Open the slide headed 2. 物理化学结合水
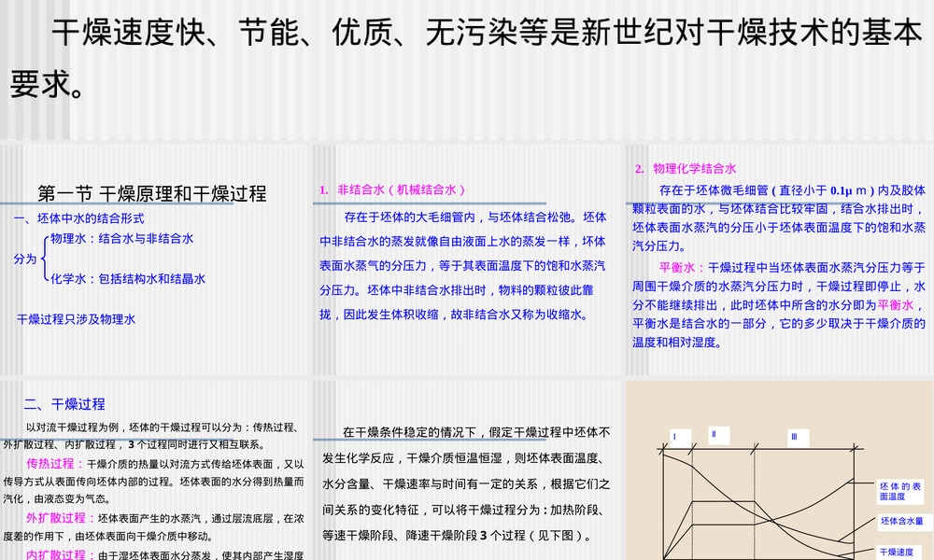Screen dimensions: 934x560 click(779, 259)
